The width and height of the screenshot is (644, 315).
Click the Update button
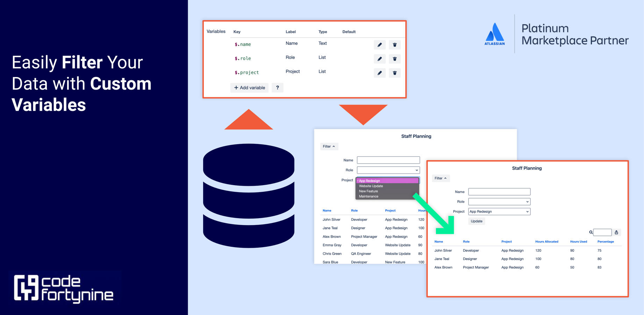[476, 221]
